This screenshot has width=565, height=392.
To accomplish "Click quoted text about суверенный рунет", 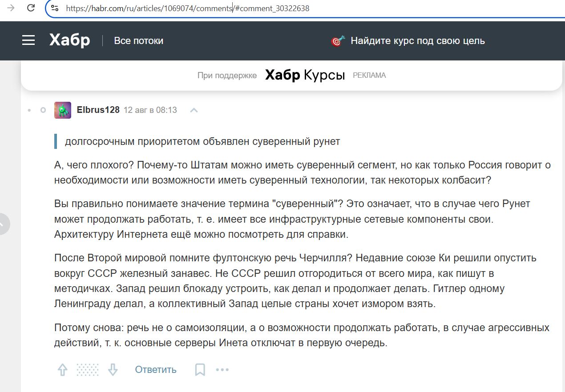I will [202, 142].
